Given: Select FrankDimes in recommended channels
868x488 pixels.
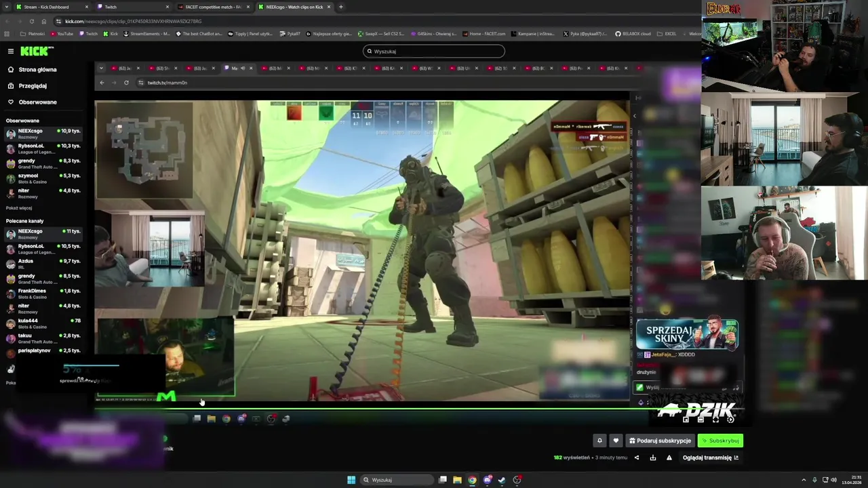Looking at the screenshot, I should (x=43, y=293).
